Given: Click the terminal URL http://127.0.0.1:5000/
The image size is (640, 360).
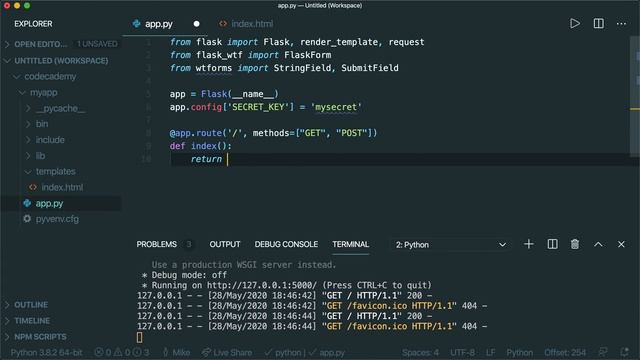Looking at the screenshot, I should pyautogui.click(x=262, y=285).
